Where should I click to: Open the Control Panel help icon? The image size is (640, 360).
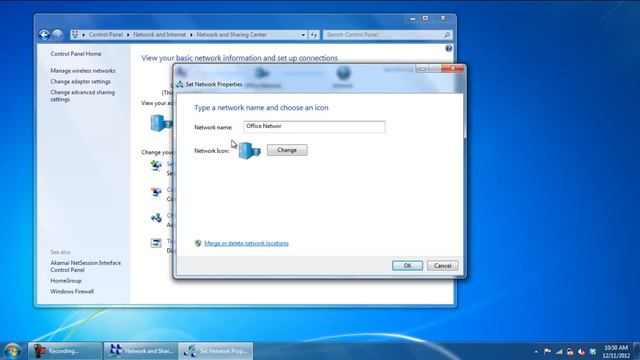(449, 49)
